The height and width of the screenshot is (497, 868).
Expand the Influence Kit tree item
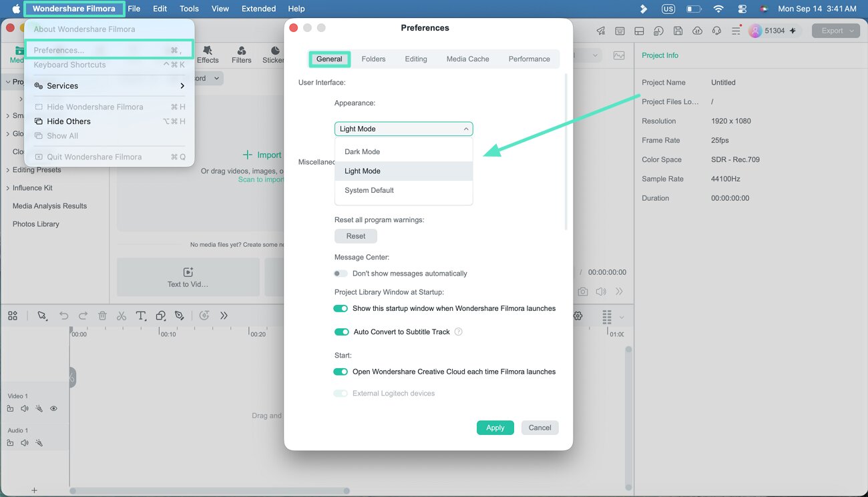(7, 188)
